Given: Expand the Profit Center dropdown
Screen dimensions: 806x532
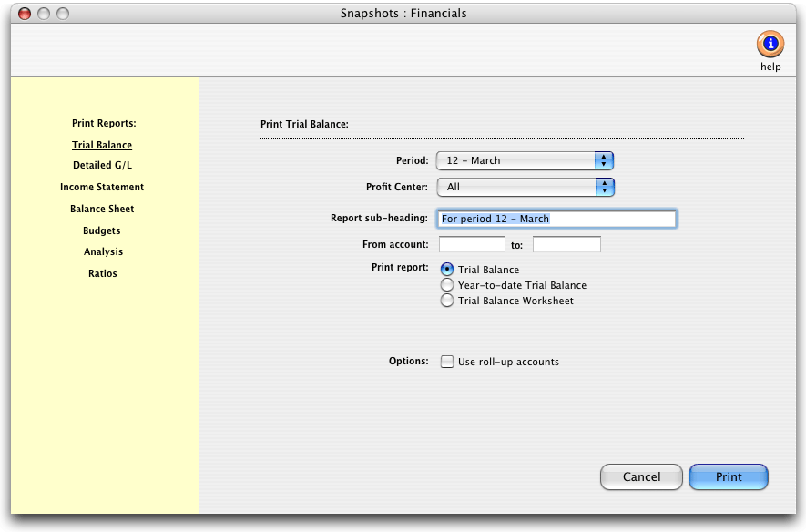Looking at the screenshot, I should pyautogui.click(x=525, y=187).
